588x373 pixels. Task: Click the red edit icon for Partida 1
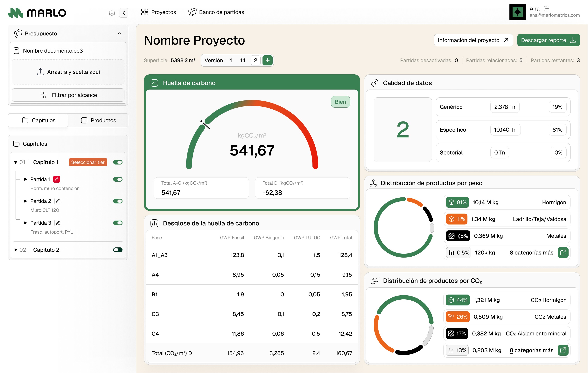(x=57, y=179)
